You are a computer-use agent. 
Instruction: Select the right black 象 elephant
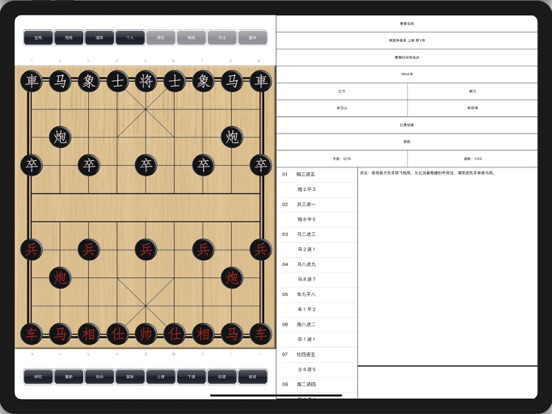click(x=203, y=81)
